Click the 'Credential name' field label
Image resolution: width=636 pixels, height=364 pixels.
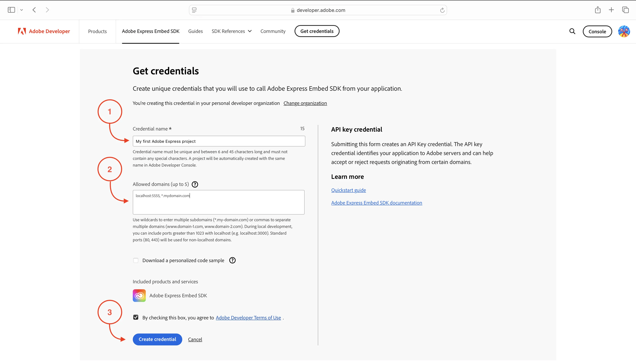point(152,129)
